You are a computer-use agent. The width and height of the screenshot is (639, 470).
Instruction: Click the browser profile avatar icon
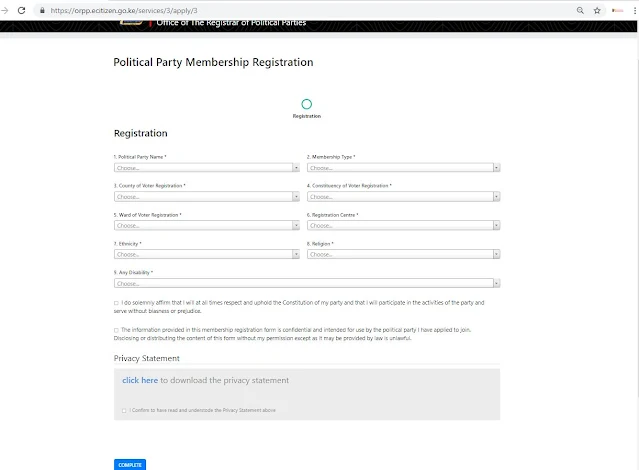coord(617,11)
